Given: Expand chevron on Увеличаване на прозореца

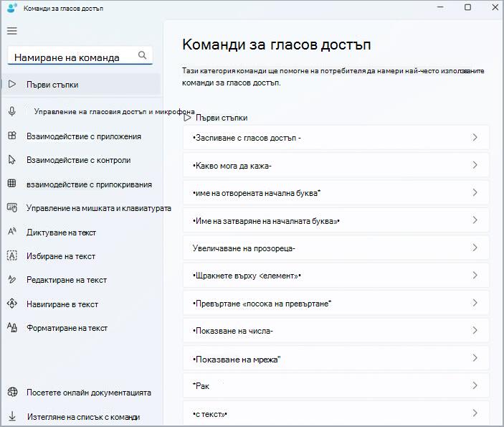Looking at the screenshot, I should (475, 248).
